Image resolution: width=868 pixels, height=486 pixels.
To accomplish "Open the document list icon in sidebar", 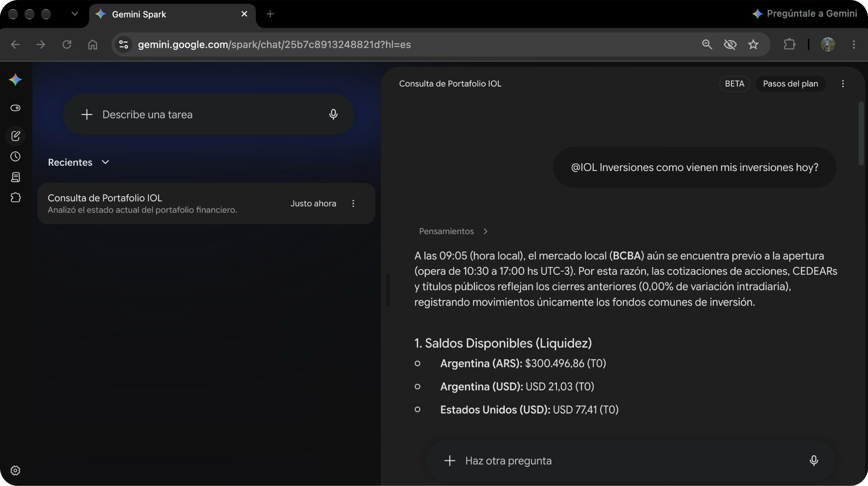I will (16, 177).
